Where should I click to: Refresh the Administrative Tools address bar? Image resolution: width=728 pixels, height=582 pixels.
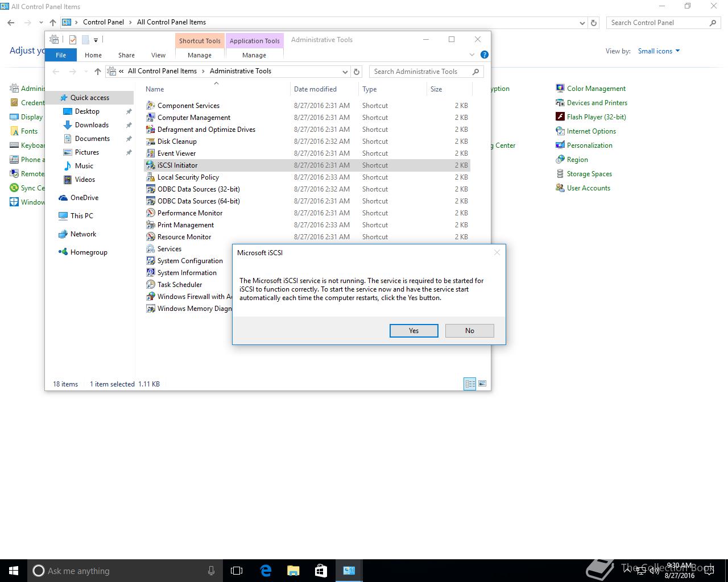(357, 72)
